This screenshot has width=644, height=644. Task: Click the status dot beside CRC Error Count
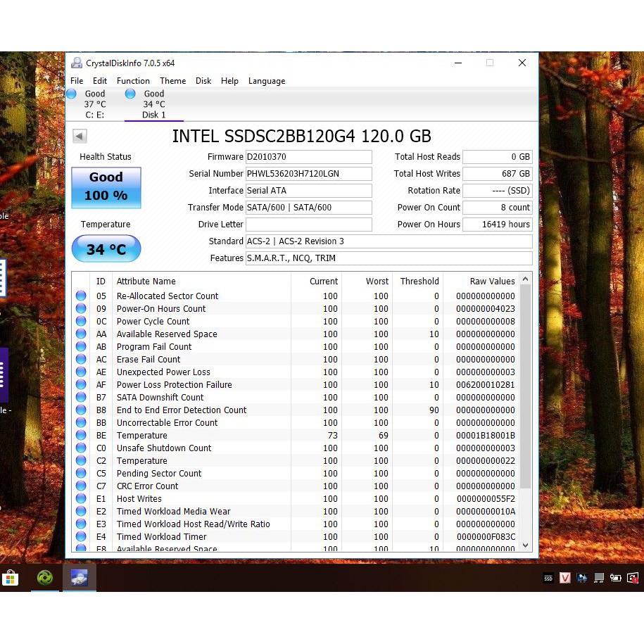(80, 486)
